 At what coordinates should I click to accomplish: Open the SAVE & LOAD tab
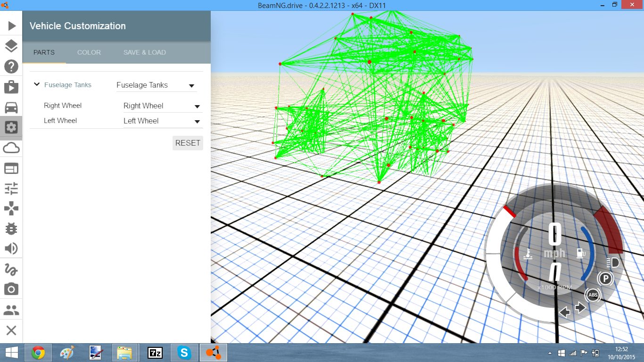tap(145, 52)
